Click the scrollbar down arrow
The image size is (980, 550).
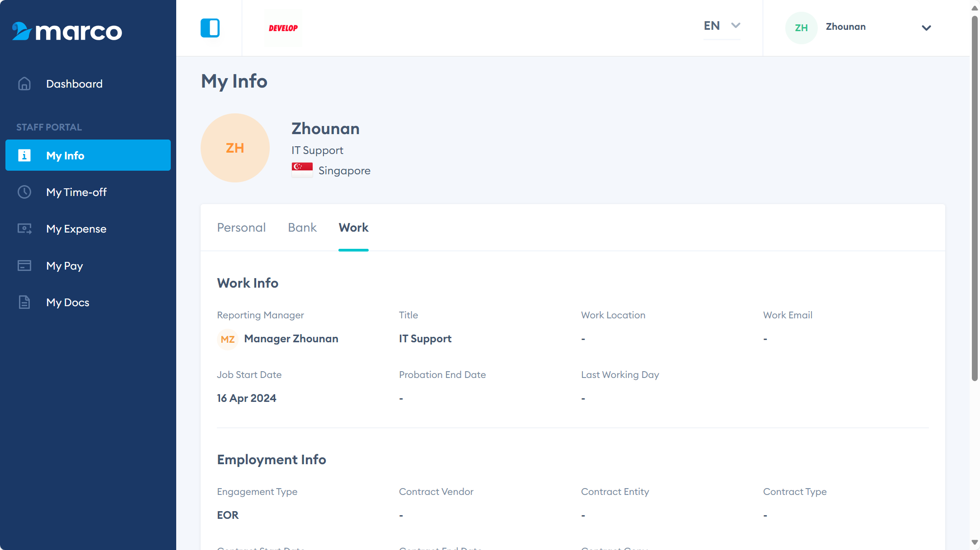point(975,542)
